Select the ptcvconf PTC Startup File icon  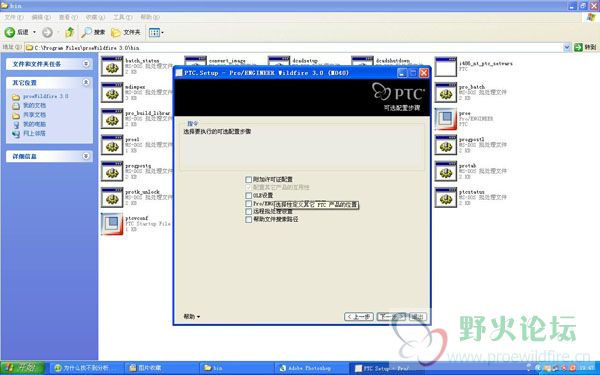[112, 224]
